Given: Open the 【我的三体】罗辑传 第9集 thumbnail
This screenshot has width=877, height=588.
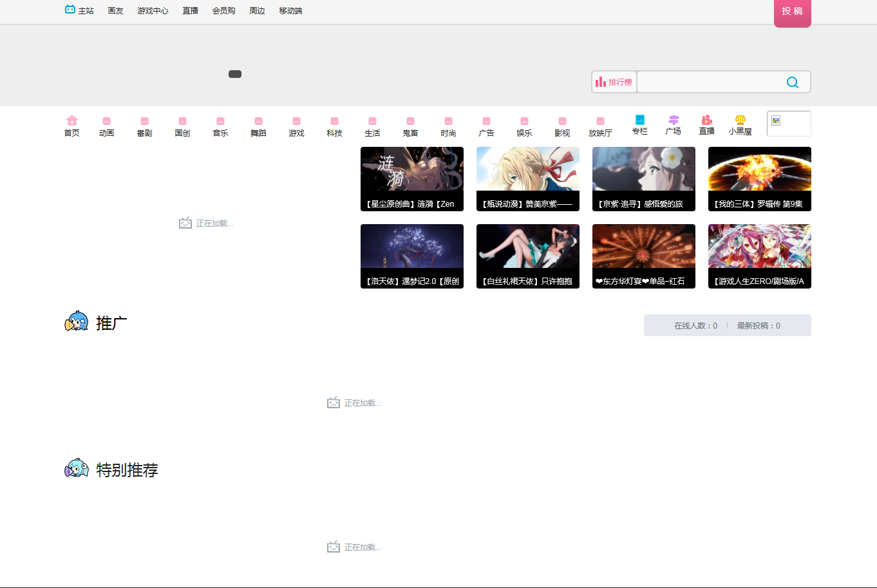Looking at the screenshot, I should [760, 179].
